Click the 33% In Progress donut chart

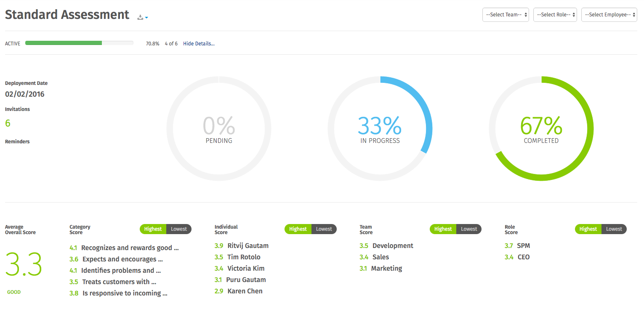coord(380,129)
